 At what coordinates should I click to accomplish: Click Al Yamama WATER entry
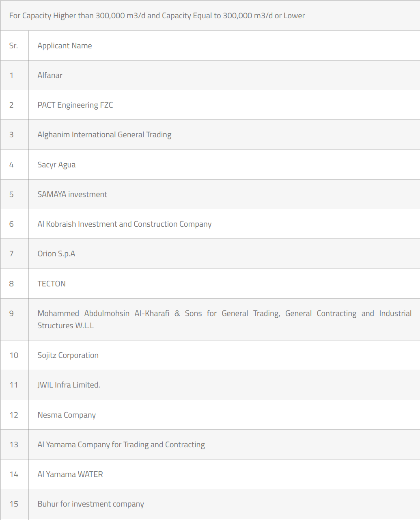70,474
